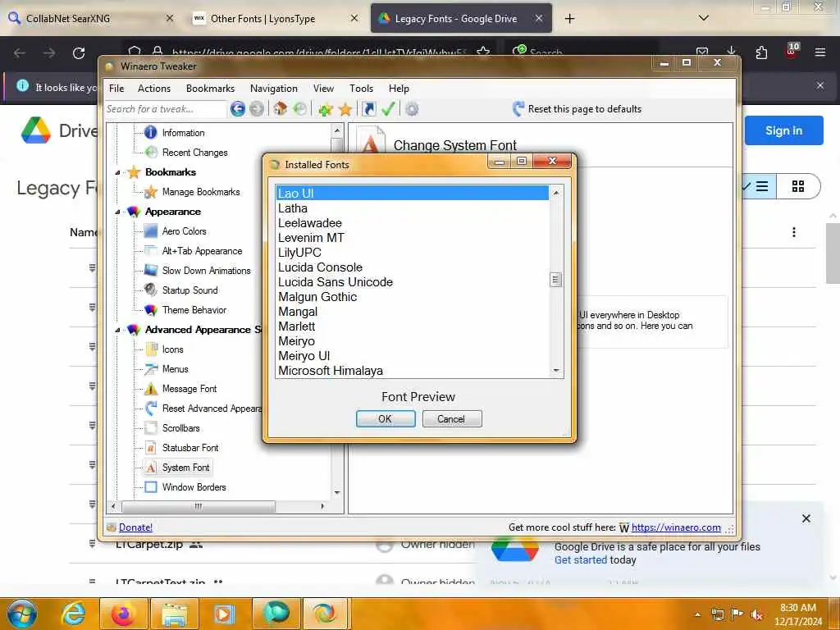
Task: Click the Reset this page to defaults icon
Action: (518, 109)
